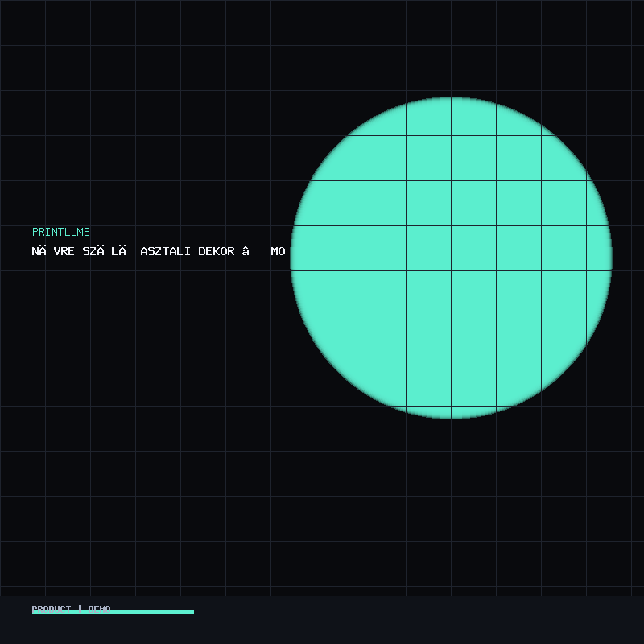Screen dimensions: 644x644
Task: Click the empty area of the bottom footer bar
Action: click(x=419, y=620)
